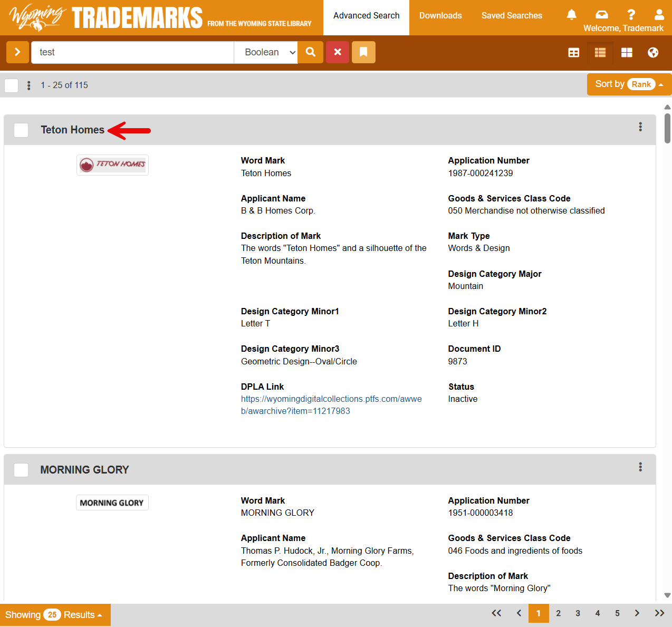View the MORNING GLORY mark thumbnail
Screen dimensions: 672x627
click(x=112, y=503)
